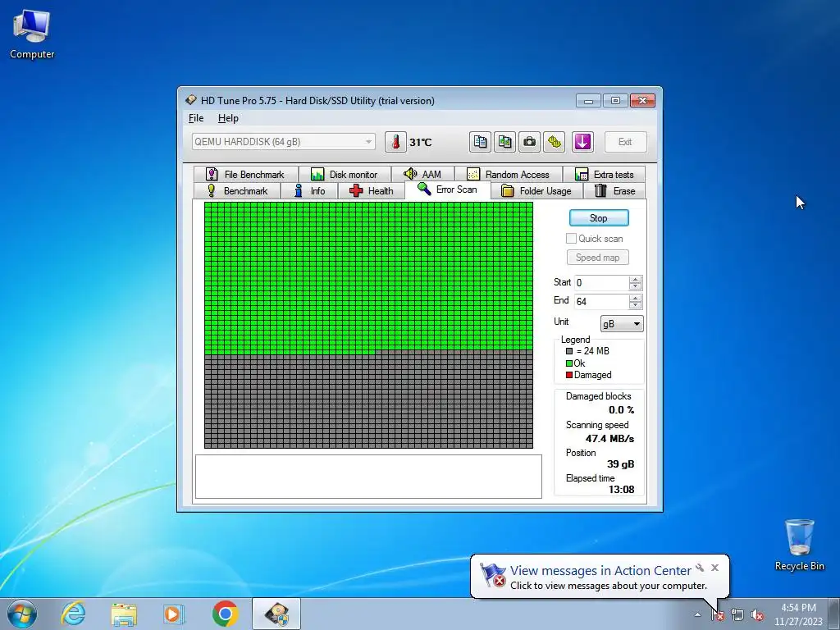Open the Unit gB dropdown
Image resolution: width=840 pixels, height=630 pixels.
622,323
